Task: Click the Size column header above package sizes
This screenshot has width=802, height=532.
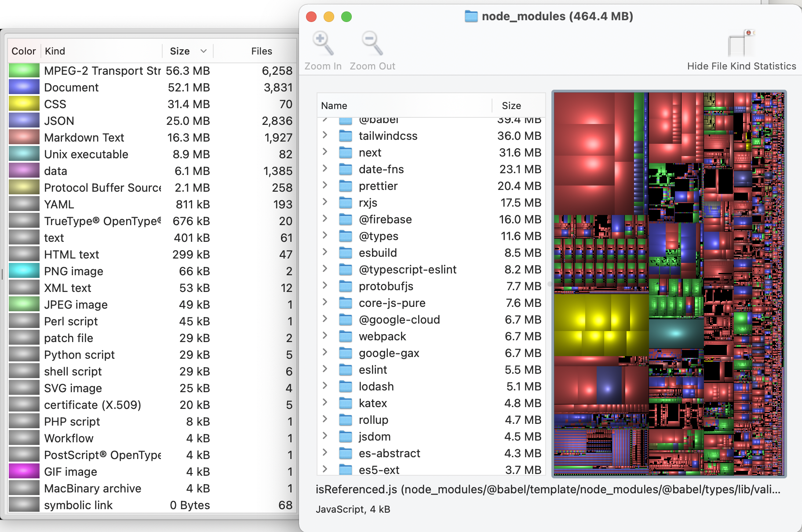Action: click(x=511, y=106)
